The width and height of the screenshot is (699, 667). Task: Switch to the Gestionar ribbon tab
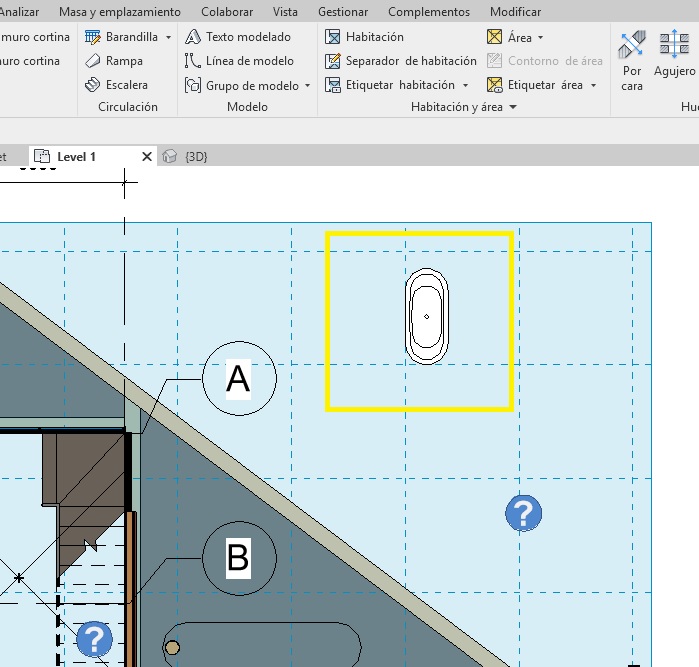pos(342,12)
